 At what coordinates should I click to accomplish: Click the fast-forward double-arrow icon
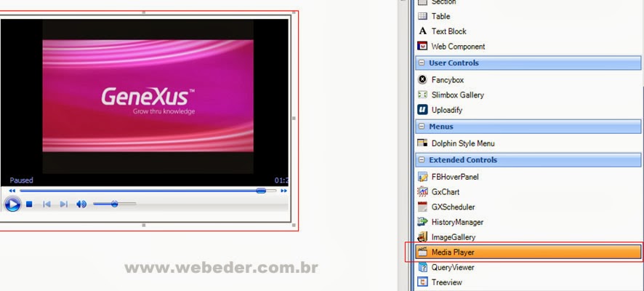click(283, 191)
